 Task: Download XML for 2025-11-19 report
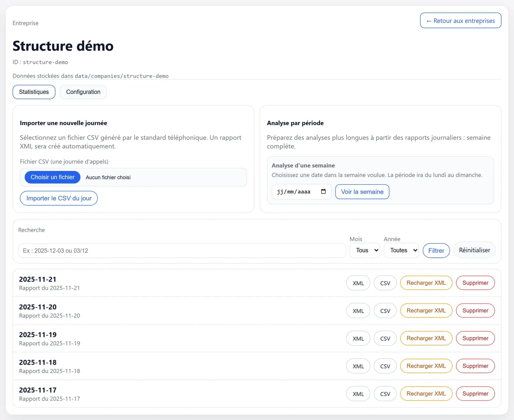click(358, 338)
